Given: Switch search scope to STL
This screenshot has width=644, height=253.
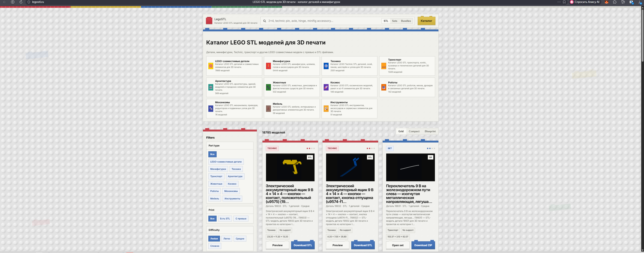Looking at the screenshot, I should (386, 21).
